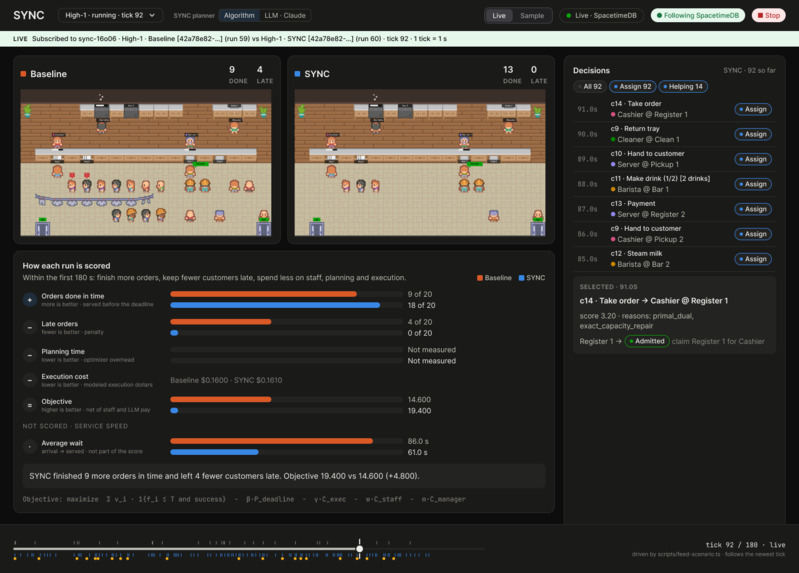Click the Baseline legend swatch in scoring
The width and height of the screenshot is (799, 573).
click(480, 278)
